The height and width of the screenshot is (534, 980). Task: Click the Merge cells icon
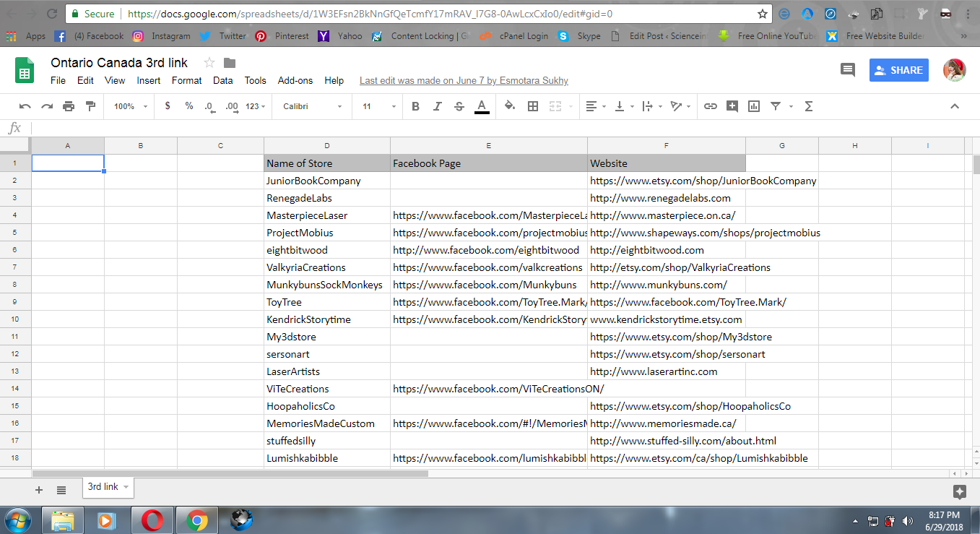[x=555, y=106]
